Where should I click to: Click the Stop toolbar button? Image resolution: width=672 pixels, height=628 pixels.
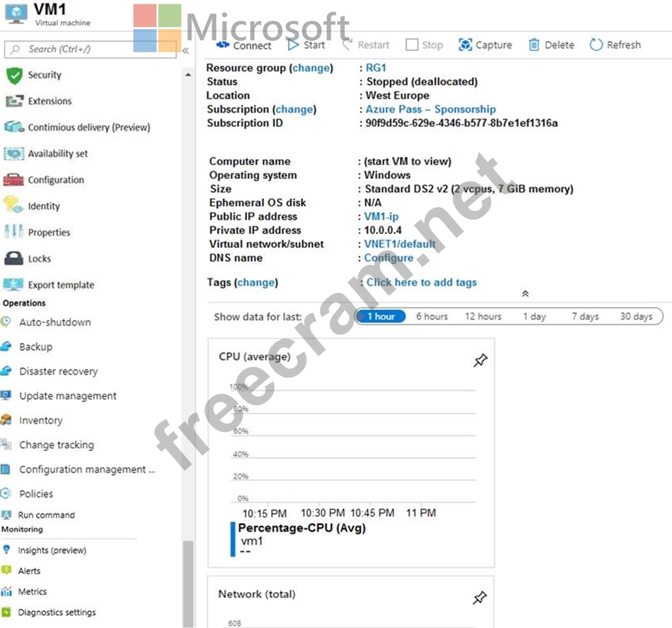pos(425,45)
